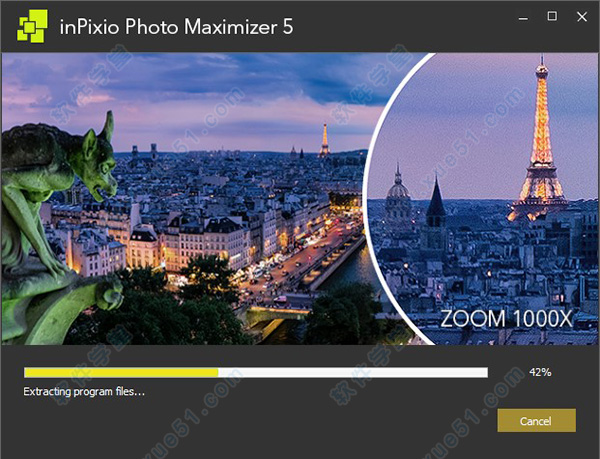The image size is (600, 459).
Task: Click the white unfilled part of progress bar
Action: point(353,373)
